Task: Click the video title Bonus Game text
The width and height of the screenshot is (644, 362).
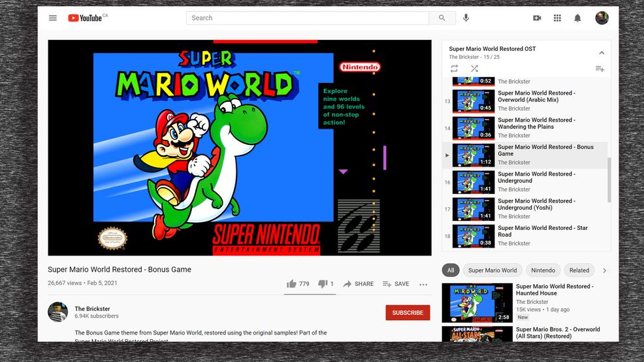Action: point(119,270)
